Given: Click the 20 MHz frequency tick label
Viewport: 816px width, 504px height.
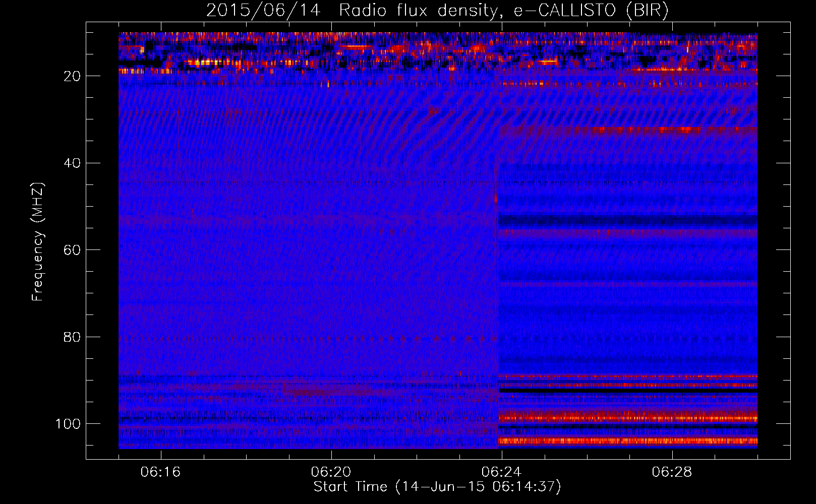Looking at the screenshot, I should [73, 76].
